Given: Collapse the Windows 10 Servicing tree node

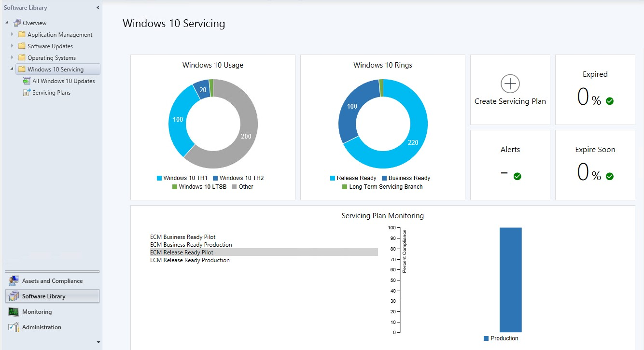Looking at the screenshot, I should [12, 70].
